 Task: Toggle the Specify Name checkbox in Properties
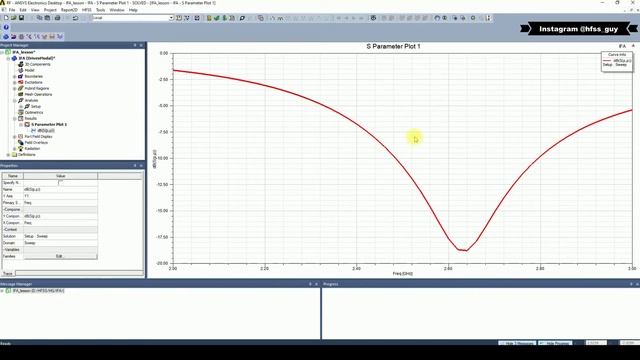[x=60, y=182]
